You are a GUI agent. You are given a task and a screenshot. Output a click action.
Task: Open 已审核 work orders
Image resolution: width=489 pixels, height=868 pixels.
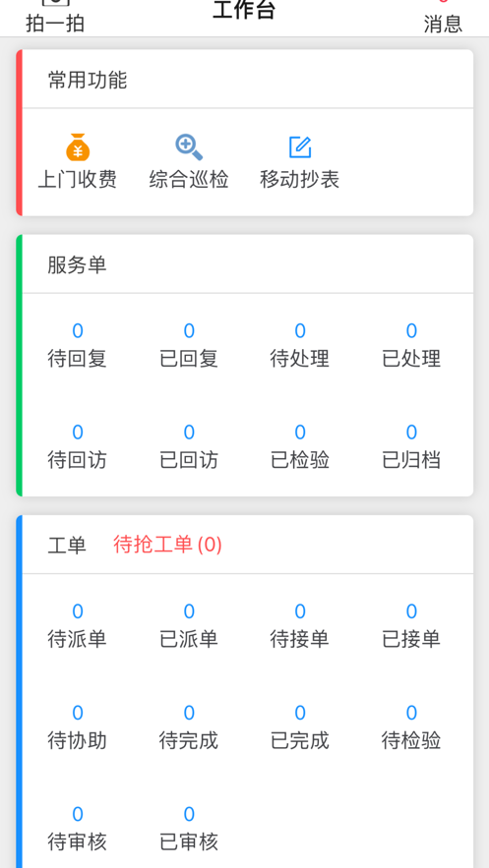(x=189, y=829)
